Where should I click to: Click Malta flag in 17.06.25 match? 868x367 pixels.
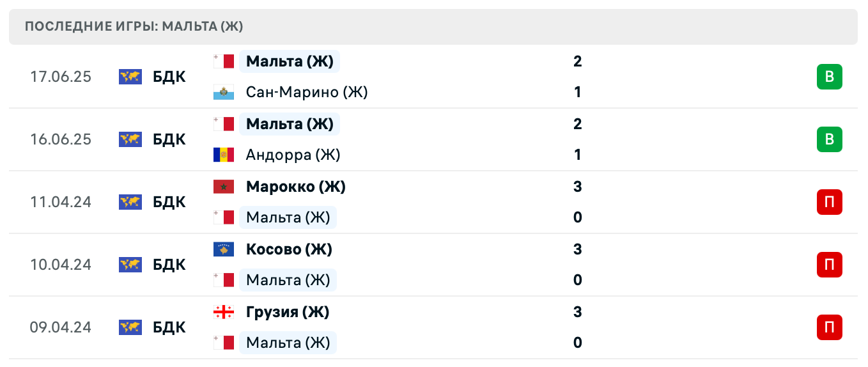tap(223, 61)
